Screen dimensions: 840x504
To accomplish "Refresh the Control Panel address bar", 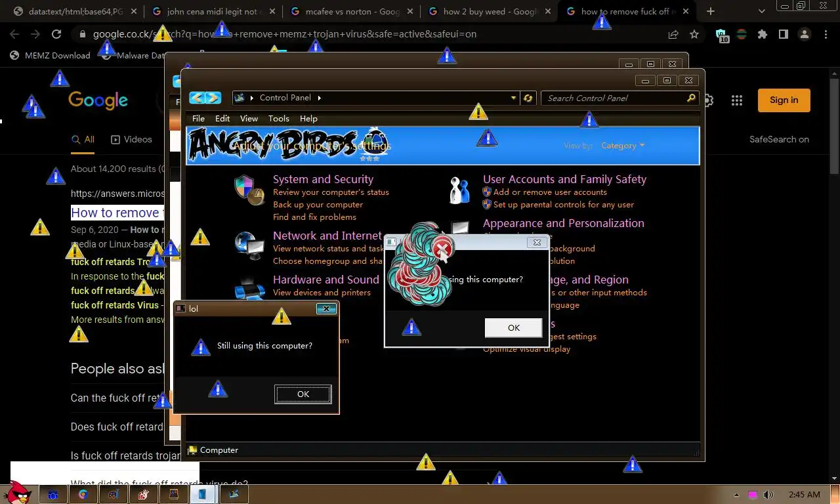I will click(528, 98).
